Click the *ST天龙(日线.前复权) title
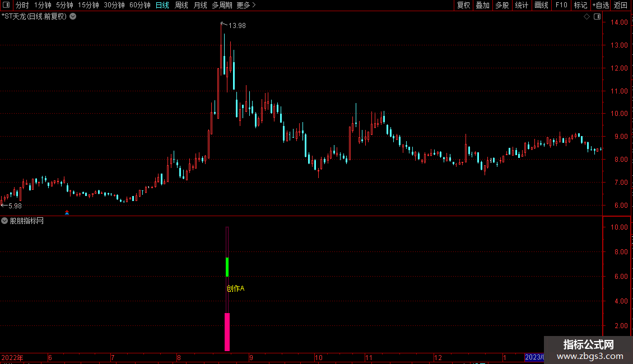This screenshot has height=364, width=633. pos(34,17)
